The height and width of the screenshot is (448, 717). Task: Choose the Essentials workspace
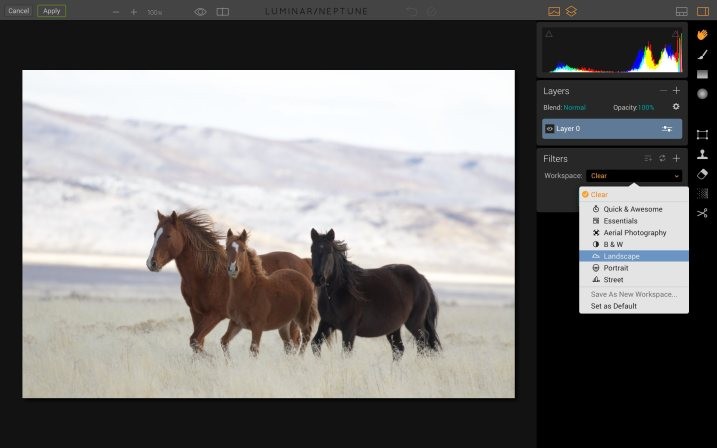tap(634, 221)
